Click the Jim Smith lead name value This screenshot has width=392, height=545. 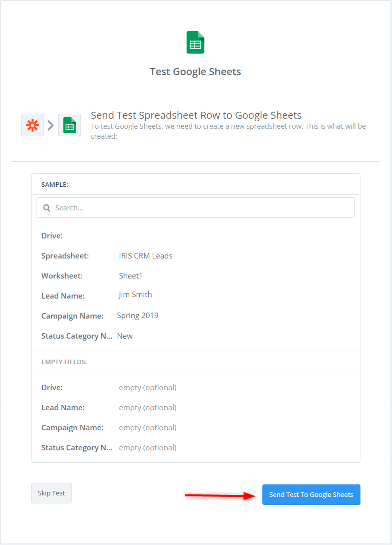pos(135,295)
